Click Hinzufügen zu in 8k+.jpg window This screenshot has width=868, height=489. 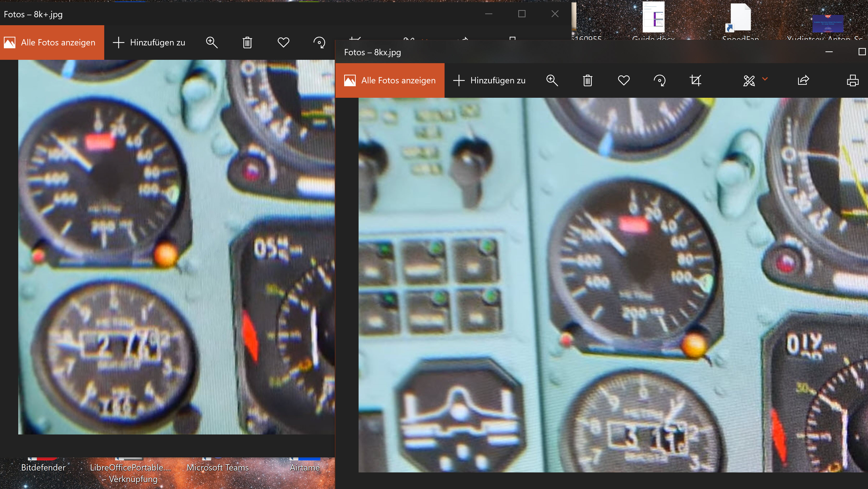click(x=149, y=43)
